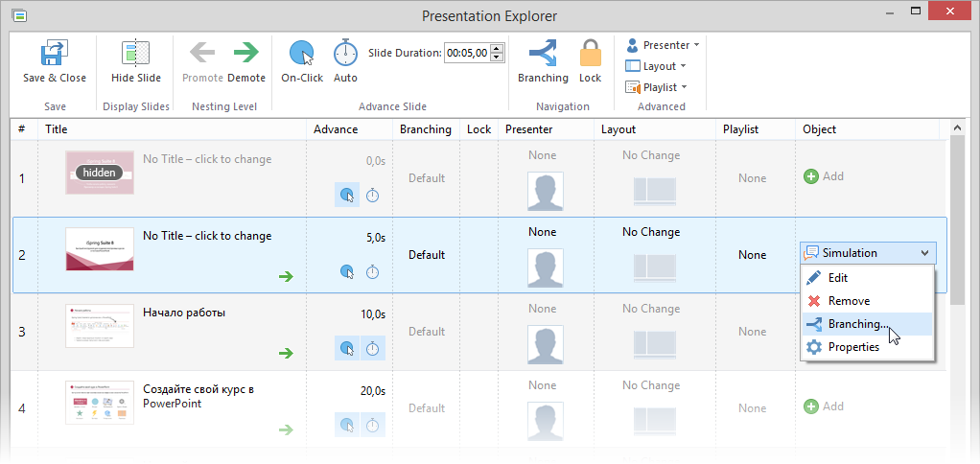
Task: Click Default branching for slide 2
Action: 427,255
